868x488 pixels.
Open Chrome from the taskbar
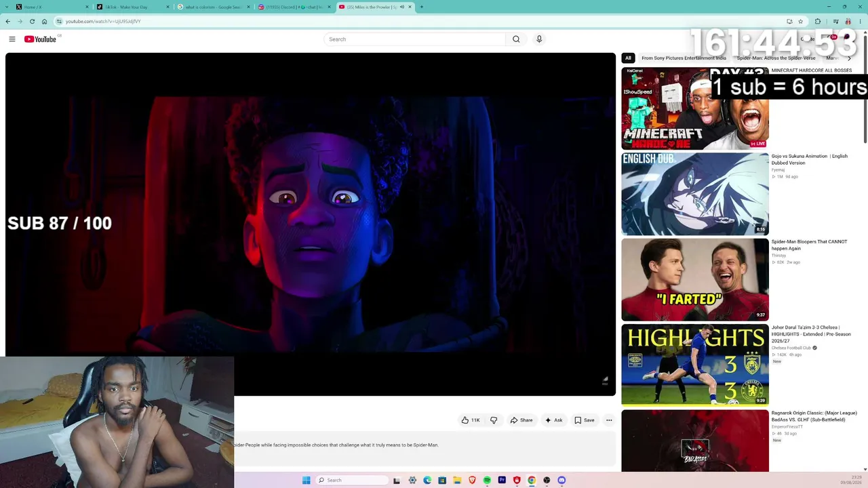[532, 481]
